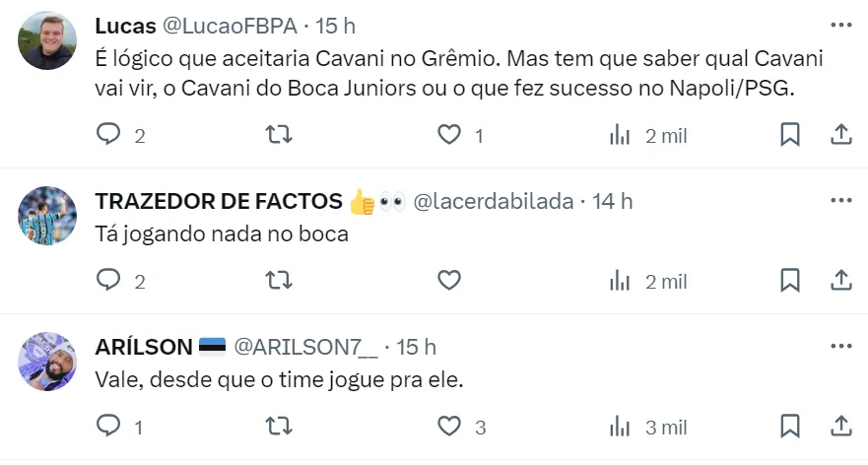Share Lucas's tweet
Screen dimensions: 868x465
[x=840, y=135]
